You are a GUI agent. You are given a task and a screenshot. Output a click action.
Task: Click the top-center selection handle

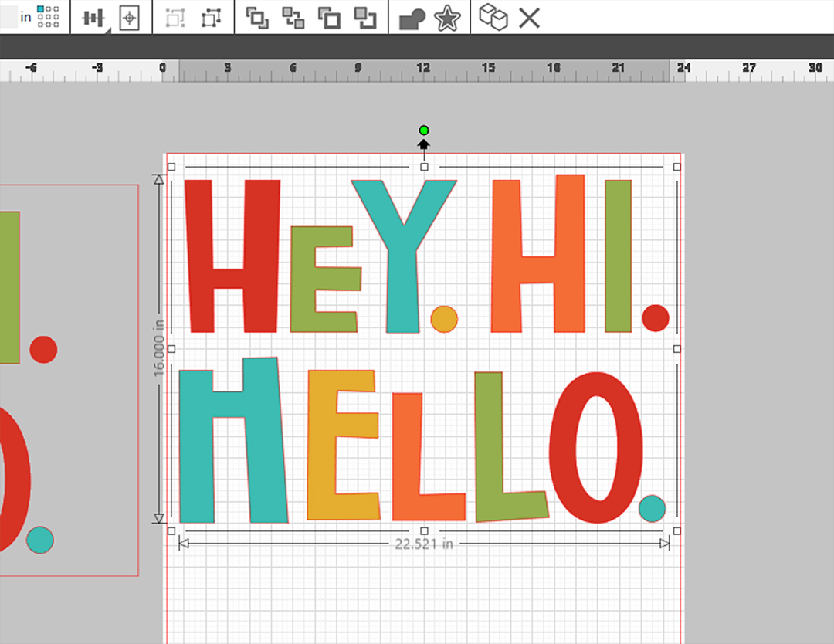[x=424, y=167]
